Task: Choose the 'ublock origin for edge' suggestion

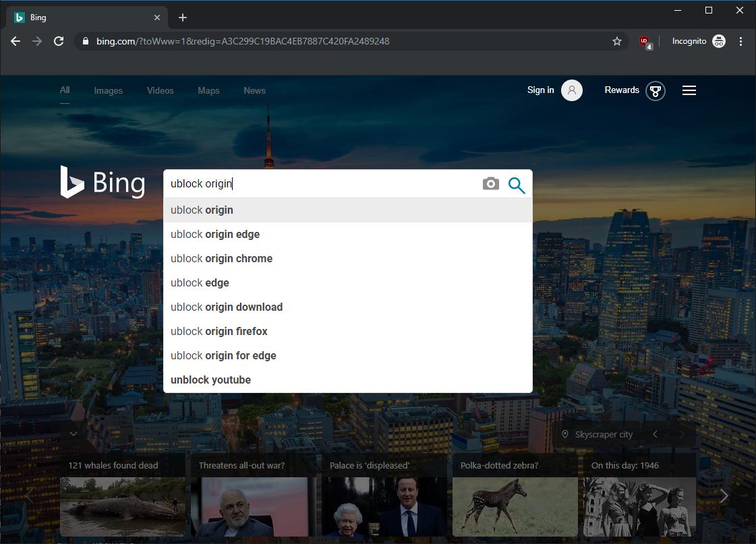Action: click(x=347, y=356)
